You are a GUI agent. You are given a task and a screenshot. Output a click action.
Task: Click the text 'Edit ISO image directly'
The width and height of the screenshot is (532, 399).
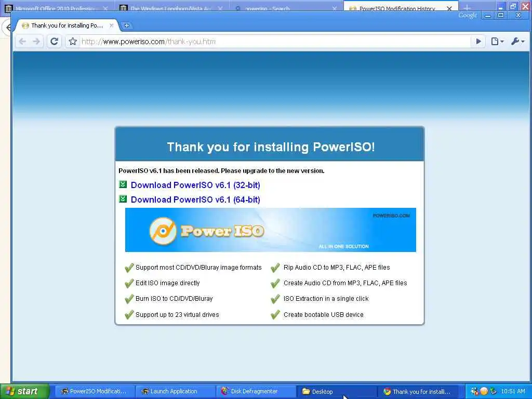coord(168,283)
